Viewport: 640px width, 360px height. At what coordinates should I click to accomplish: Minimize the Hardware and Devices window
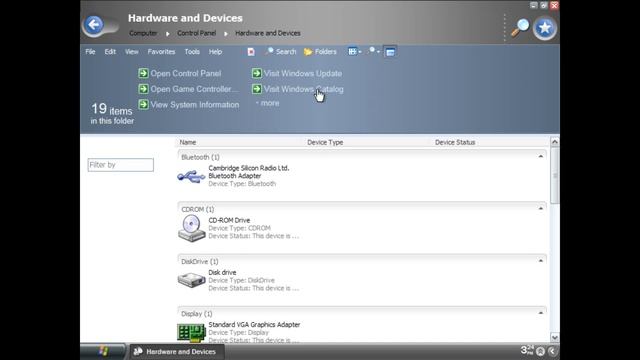pyautogui.click(x=534, y=5)
